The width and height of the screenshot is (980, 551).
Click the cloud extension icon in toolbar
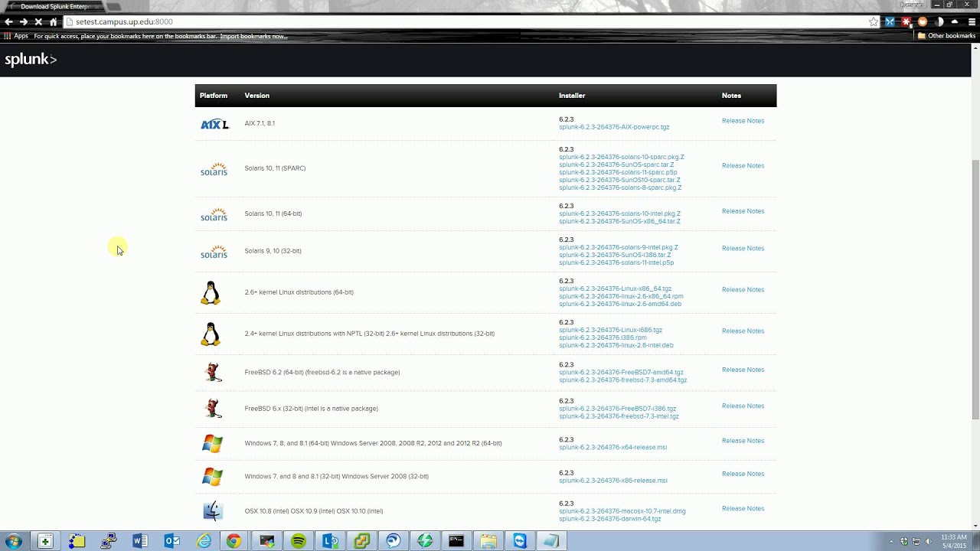(x=955, y=22)
